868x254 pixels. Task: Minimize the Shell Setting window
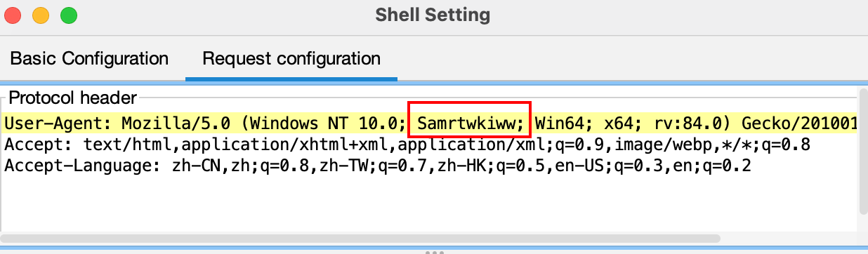click(41, 15)
